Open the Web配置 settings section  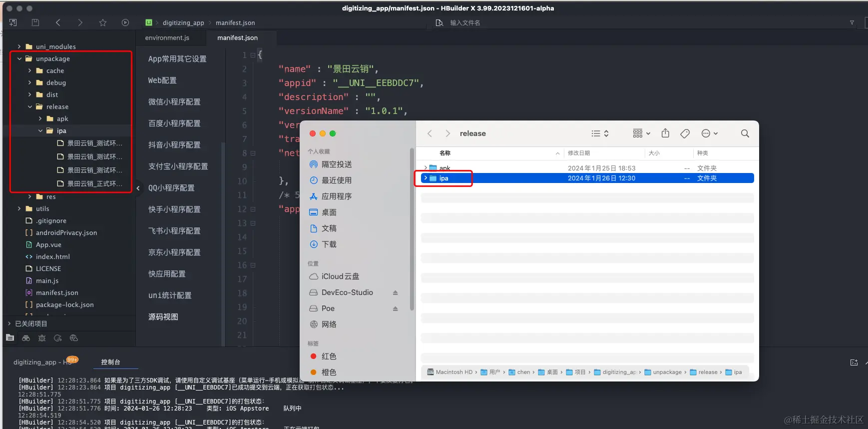(x=162, y=80)
